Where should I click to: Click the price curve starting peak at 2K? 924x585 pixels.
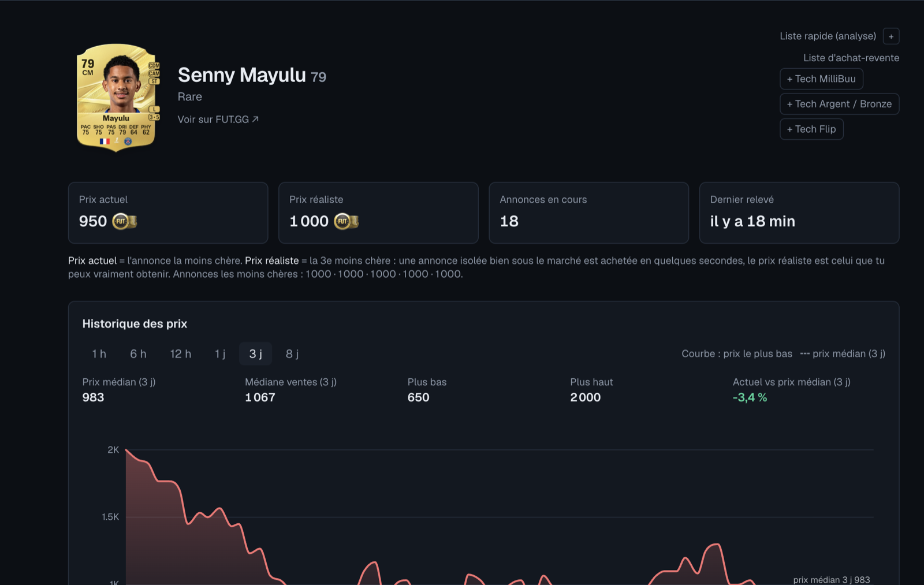pos(126,450)
